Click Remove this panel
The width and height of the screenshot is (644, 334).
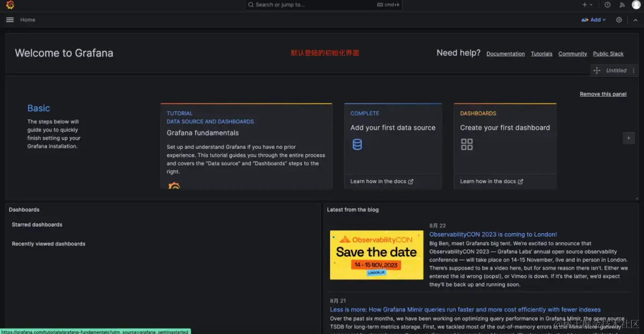[x=603, y=94]
